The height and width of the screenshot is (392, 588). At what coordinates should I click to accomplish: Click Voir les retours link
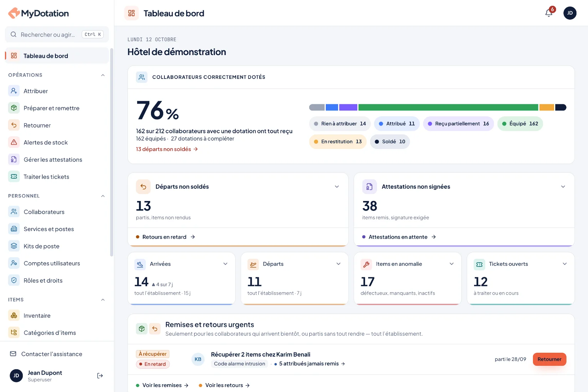pyautogui.click(x=224, y=385)
